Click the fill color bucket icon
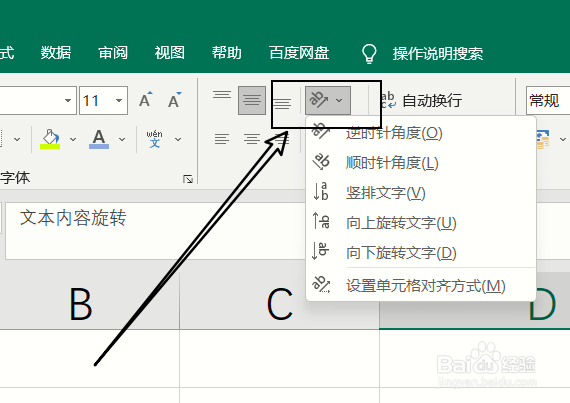 tap(50, 139)
